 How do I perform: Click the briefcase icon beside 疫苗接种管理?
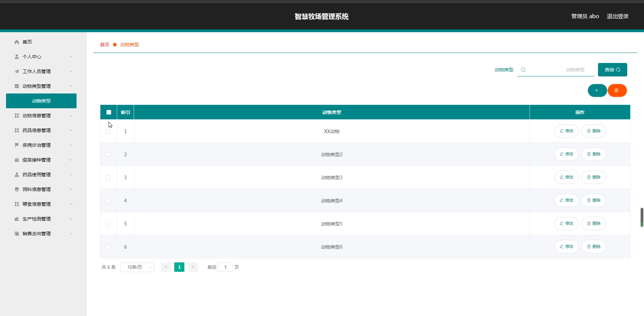[x=17, y=160]
